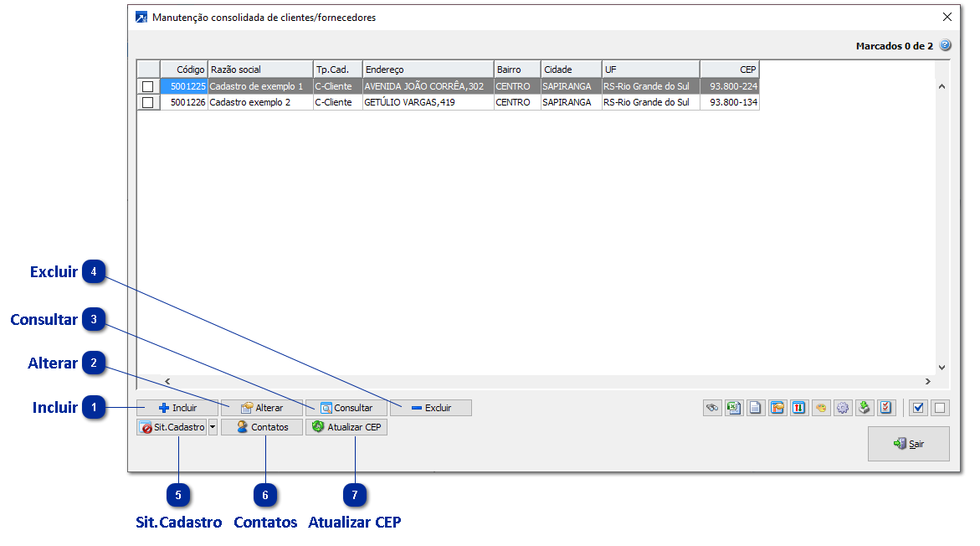Image resolution: width=980 pixels, height=546 pixels.
Task: Select the 'Cadastro de exemplo 1' cell
Action: (260, 86)
